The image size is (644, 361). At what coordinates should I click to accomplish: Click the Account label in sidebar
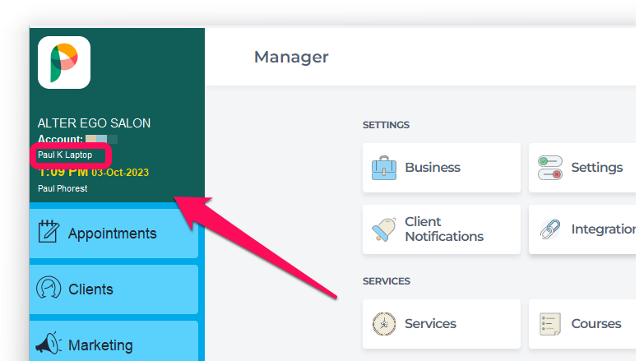[x=60, y=139]
